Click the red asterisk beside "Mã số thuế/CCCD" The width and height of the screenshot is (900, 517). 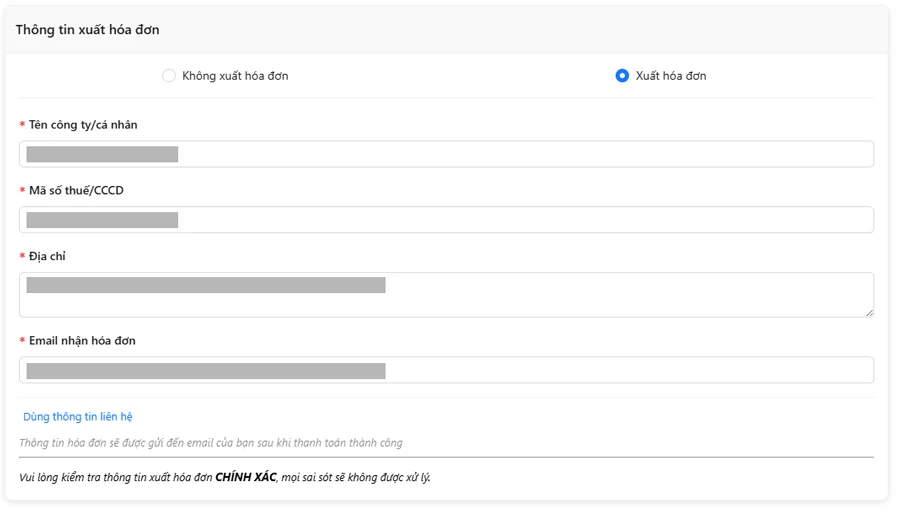[22, 192]
